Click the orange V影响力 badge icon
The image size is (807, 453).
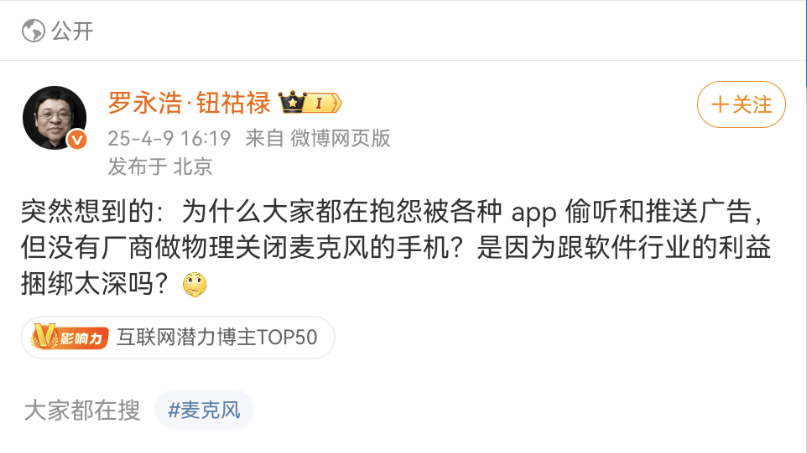[69, 337]
